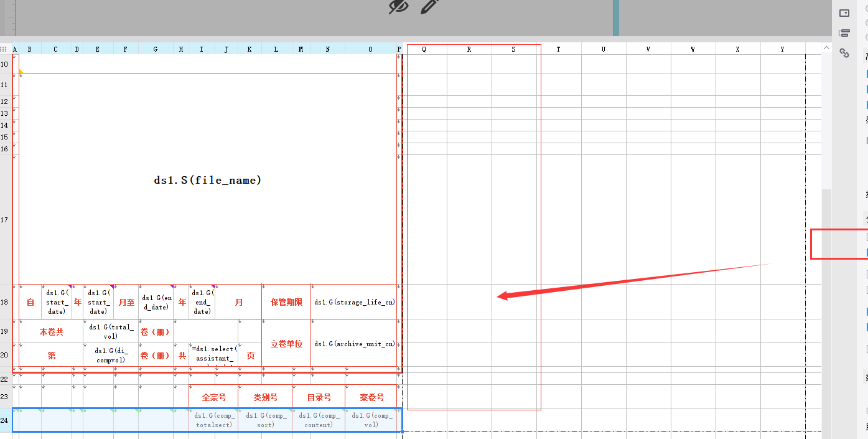Select the 自 cell
The height and width of the screenshot is (439, 868).
pos(30,302)
